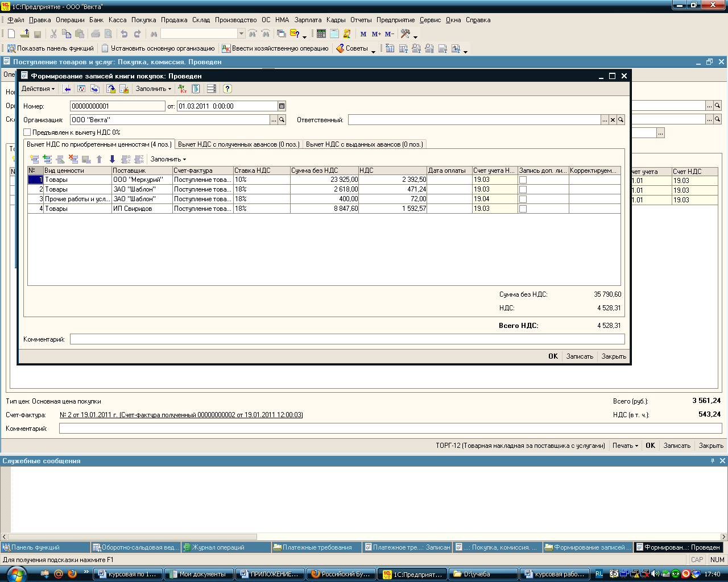Open the Покупка menu
Screen dimensions: 728x582
(143, 20)
